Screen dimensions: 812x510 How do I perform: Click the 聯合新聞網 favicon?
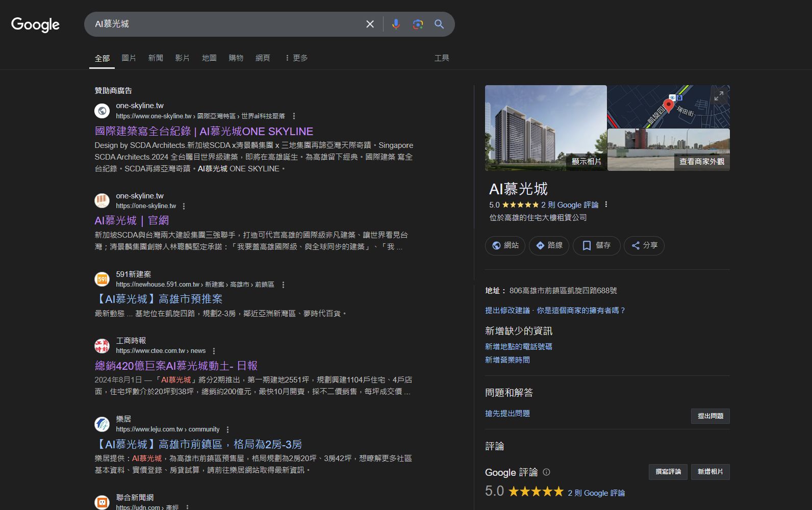pos(102,502)
